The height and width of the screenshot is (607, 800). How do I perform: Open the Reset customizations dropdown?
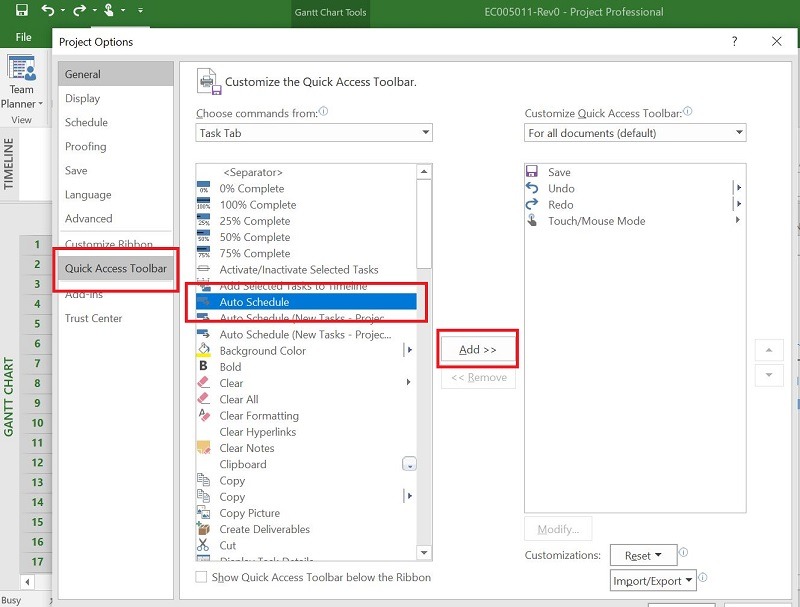tap(643, 555)
